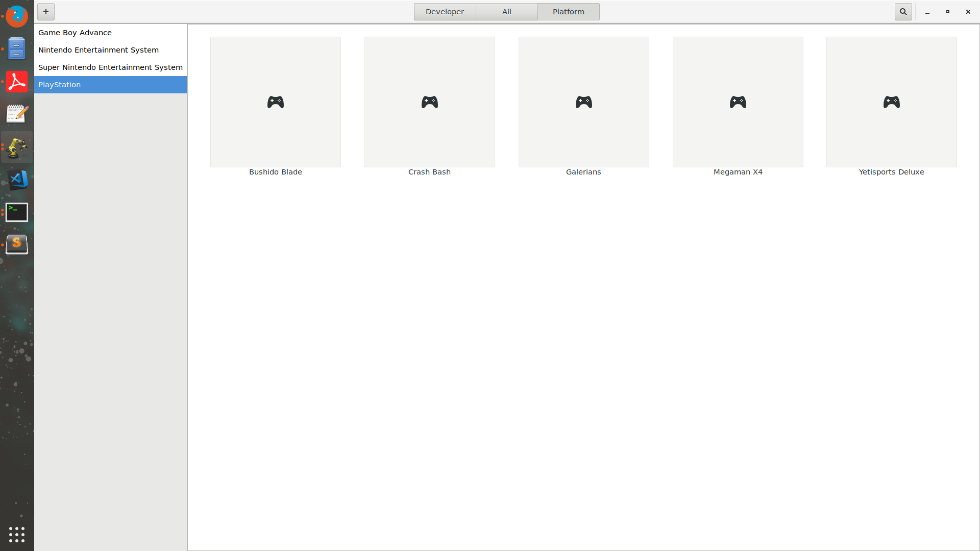980x551 pixels.
Task: Click the Bushido Blade title label
Action: point(276,172)
